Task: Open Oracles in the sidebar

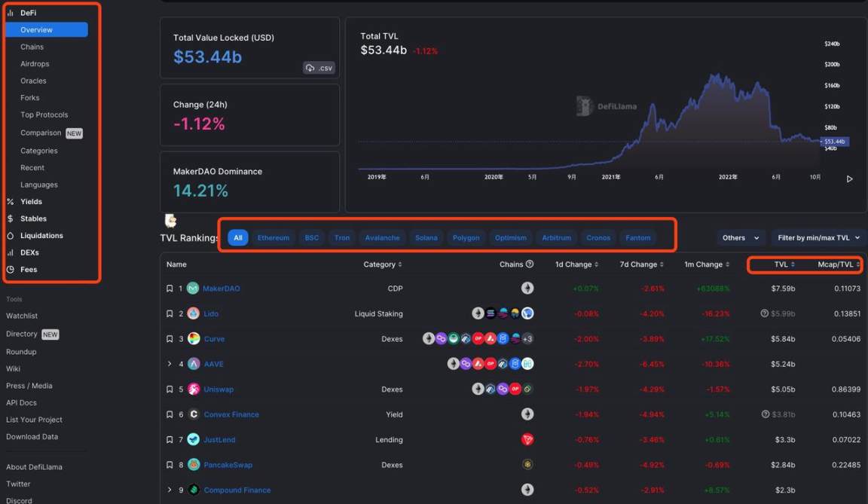Action: click(33, 81)
